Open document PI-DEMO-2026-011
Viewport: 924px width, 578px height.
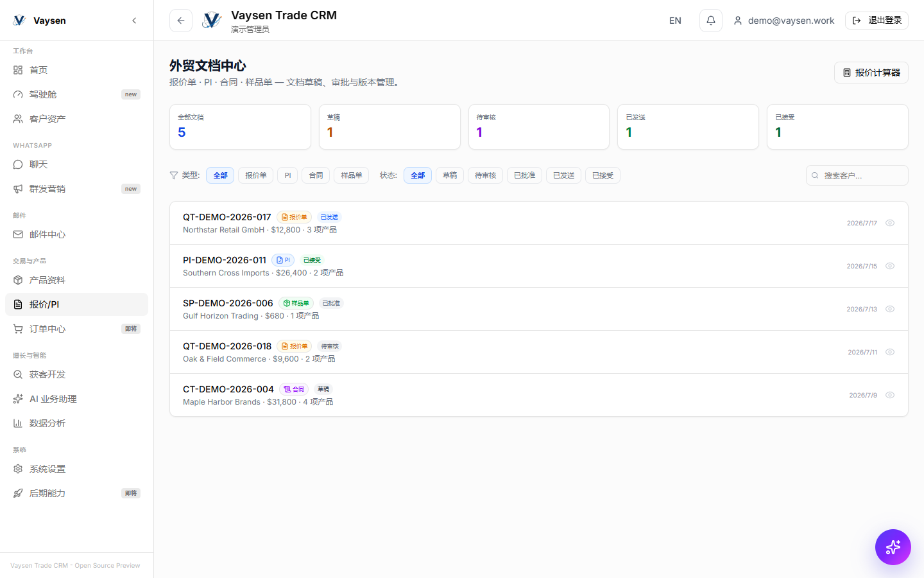click(x=539, y=266)
